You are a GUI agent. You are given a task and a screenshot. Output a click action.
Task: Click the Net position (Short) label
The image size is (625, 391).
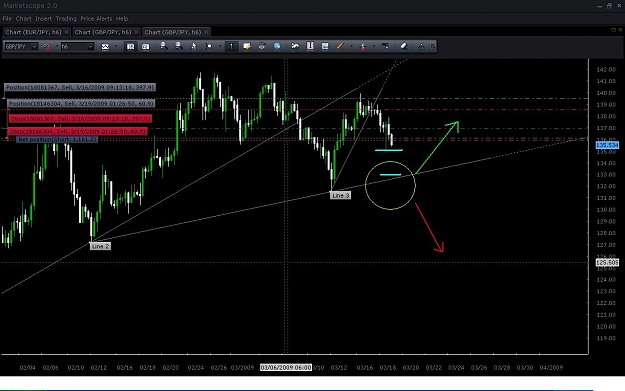pyautogui.click(x=57, y=140)
